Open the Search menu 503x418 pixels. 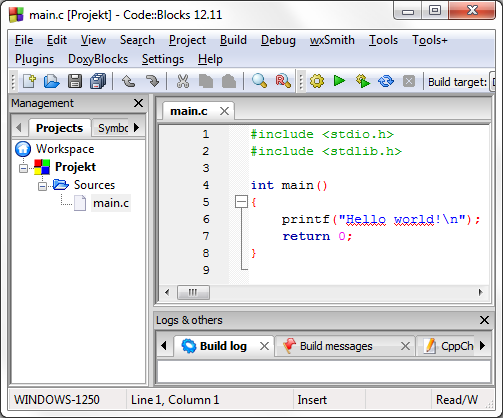pos(137,40)
